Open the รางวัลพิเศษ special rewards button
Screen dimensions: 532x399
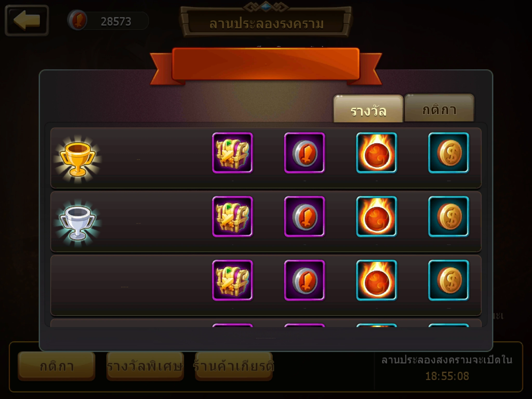coord(145,366)
